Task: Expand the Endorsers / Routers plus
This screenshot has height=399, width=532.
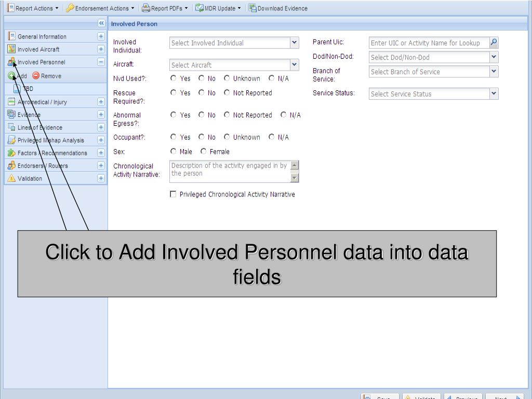Action: pyautogui.click(x=101, y=165)
